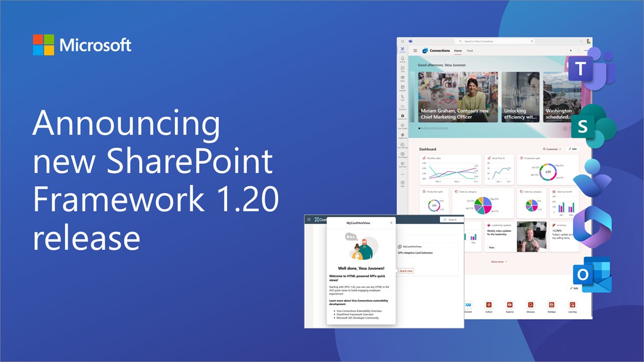The image size is (644, 362).
Task: Click Edit button next to Customize
Action: (x=573, y=149)
